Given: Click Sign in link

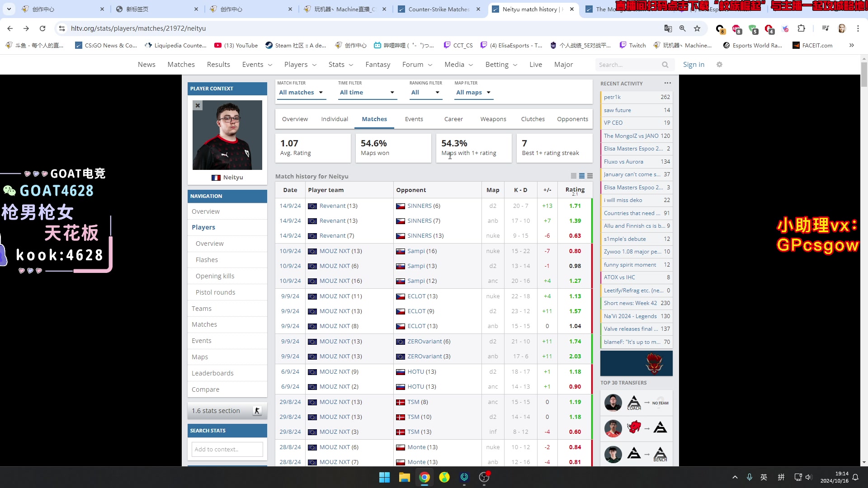Looking at the screenshot, I should [x=693, y=65].
